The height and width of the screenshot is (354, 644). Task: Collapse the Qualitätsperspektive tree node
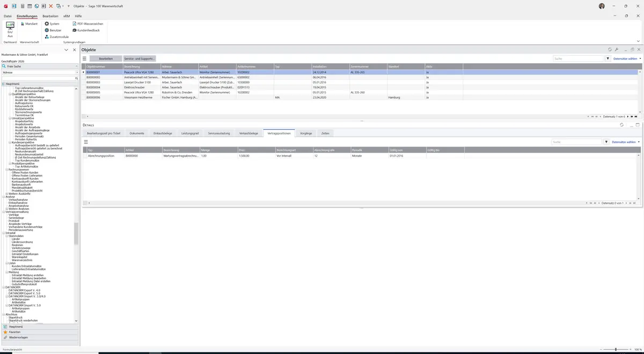10,94
